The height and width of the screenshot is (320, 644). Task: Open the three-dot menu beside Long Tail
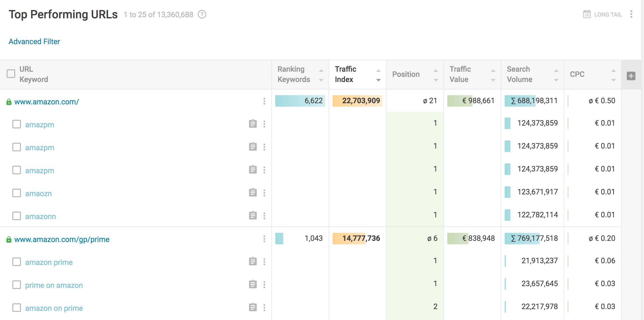[631, 14]
